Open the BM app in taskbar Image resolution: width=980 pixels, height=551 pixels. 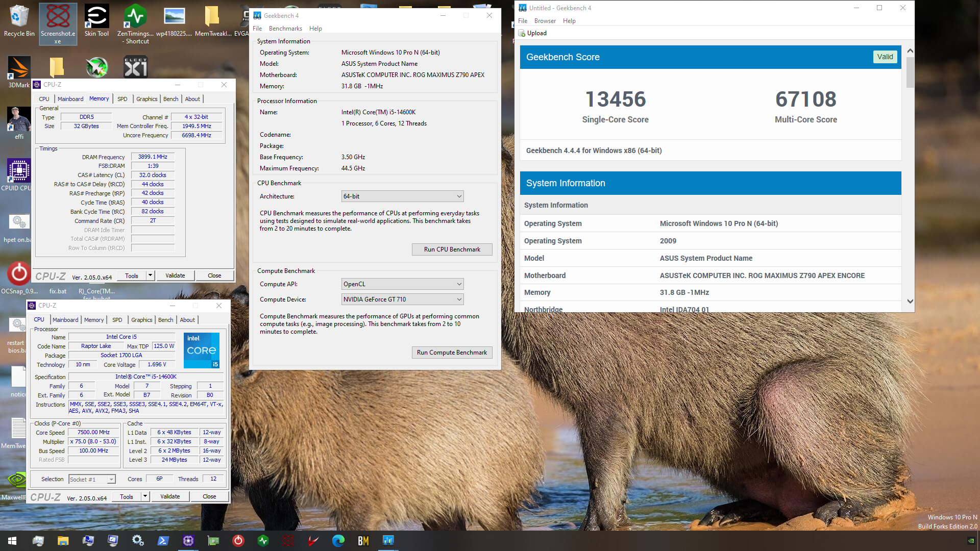point(363,540)
